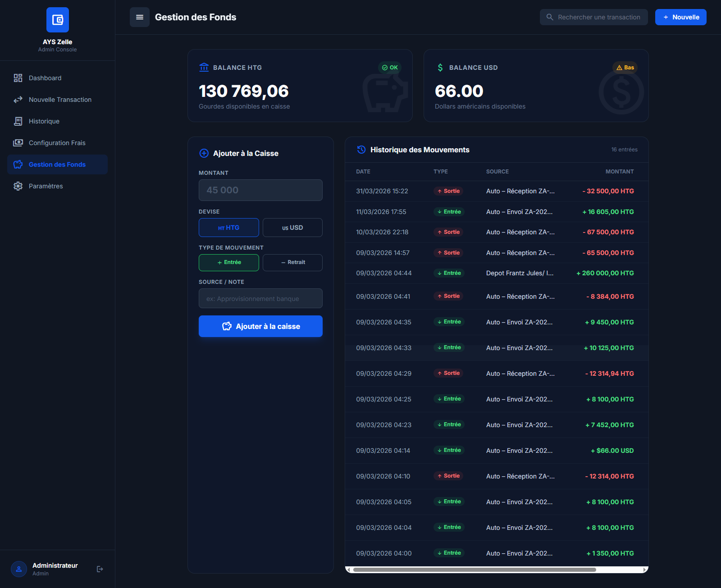Click the Configuration Frais card icon
This screenshot has height=588, width=721.
[18, 142]
